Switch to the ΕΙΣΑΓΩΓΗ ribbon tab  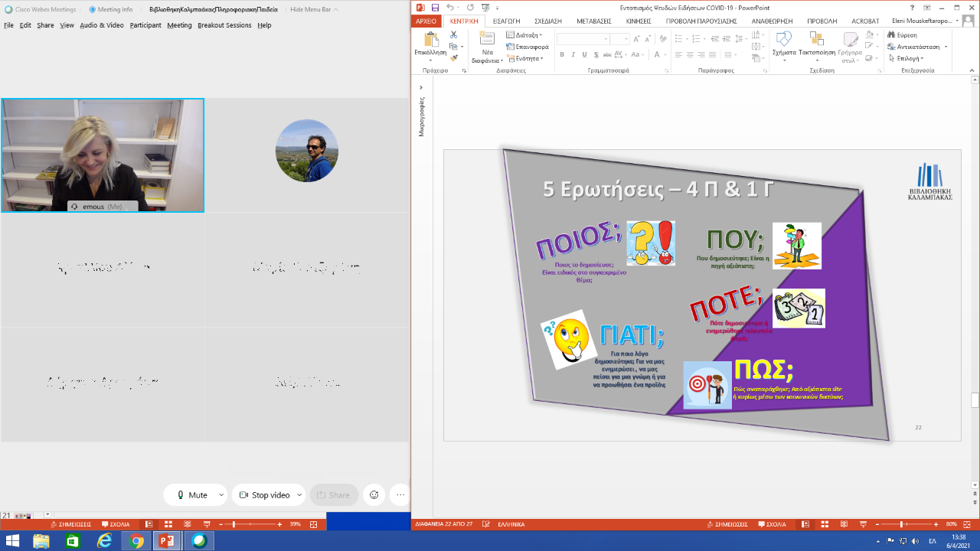pyautogui.click(x=505, y=21)
